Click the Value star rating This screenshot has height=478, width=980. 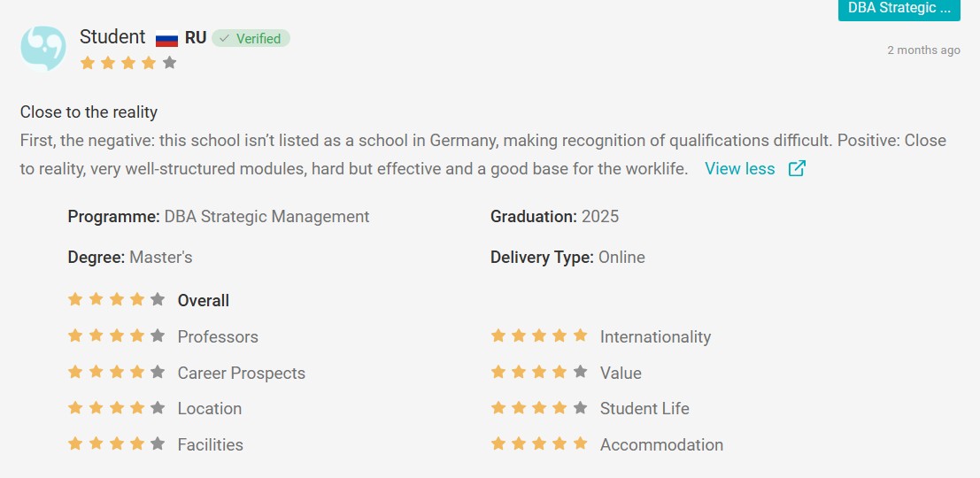tap(539, 372)
